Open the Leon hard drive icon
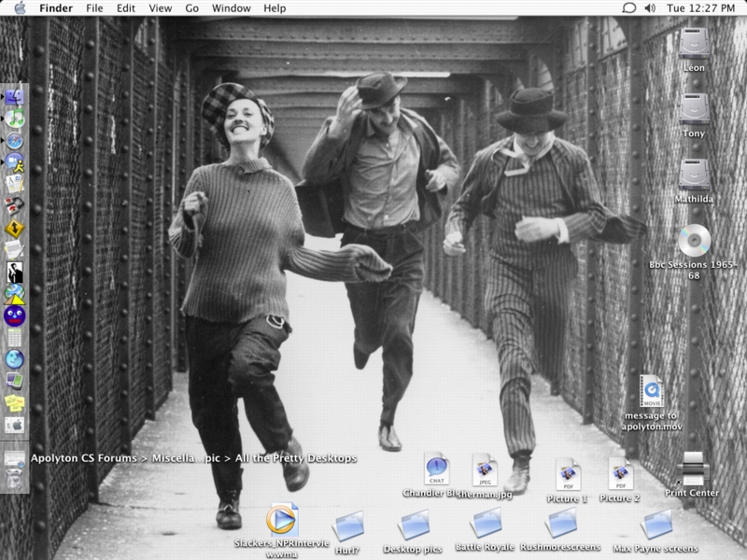 (694, 45)
